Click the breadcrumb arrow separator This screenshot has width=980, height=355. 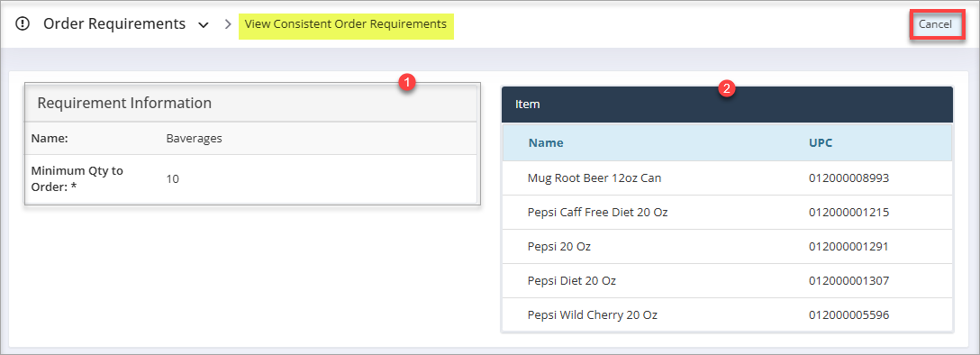pos(228,25)
